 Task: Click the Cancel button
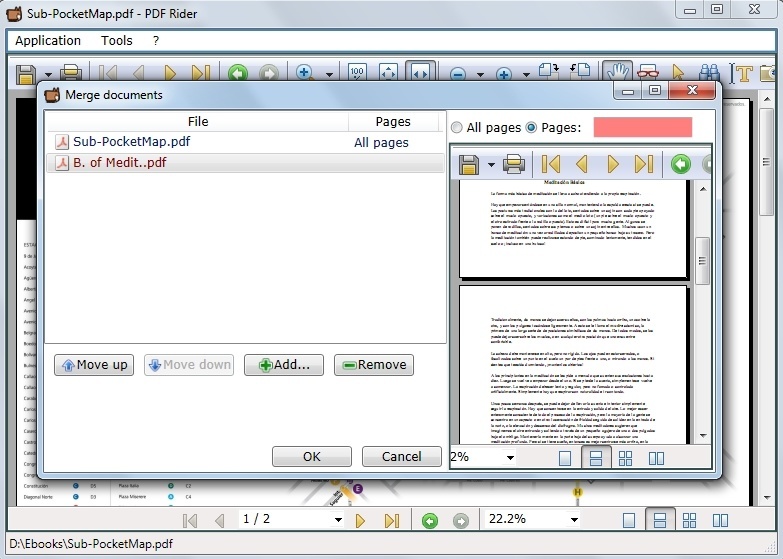[401, 457]
